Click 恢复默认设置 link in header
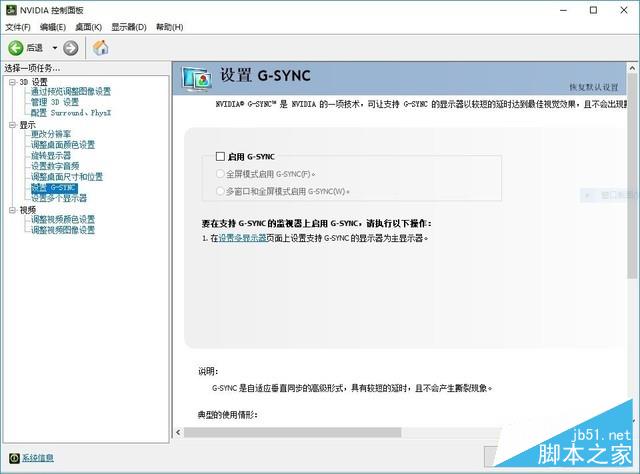Viewport: 640px width, 474px height. 594,87
